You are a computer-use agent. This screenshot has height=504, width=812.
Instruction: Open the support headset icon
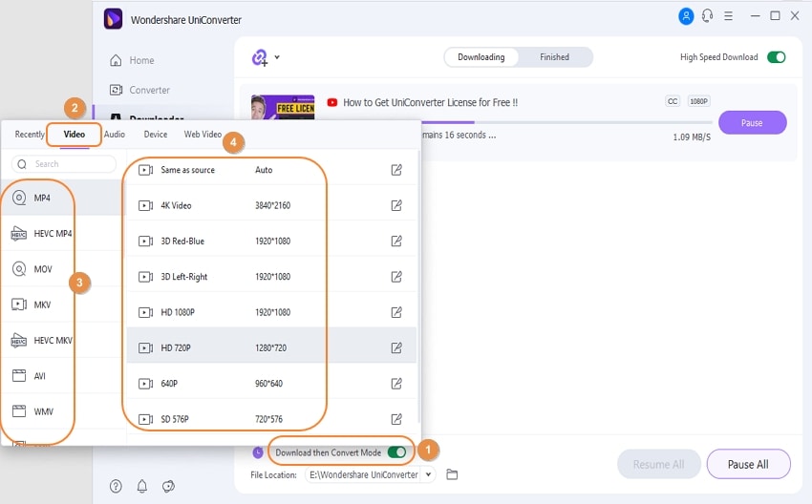(x=707, y=16)
